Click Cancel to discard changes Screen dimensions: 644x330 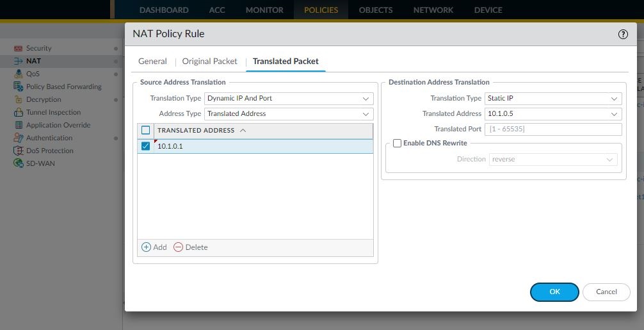click(x=606, y=292)
